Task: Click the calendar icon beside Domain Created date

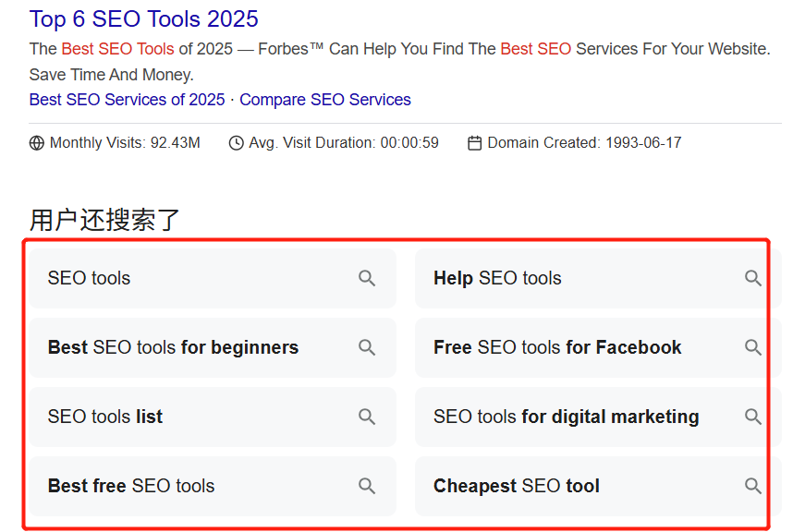Action: pos(474,142)
